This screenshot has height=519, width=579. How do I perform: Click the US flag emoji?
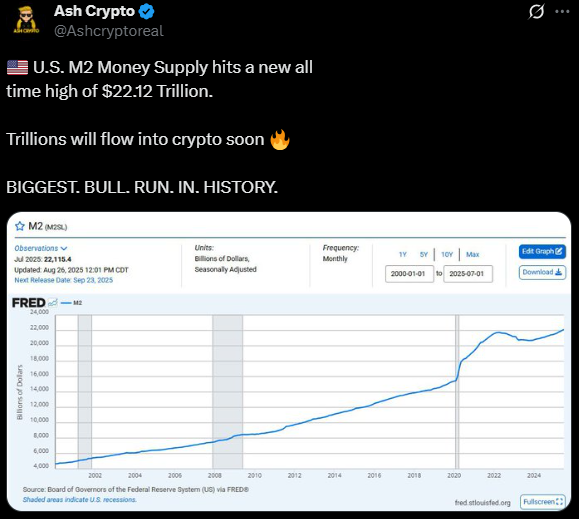pyautogui.click(x=17, y=68)
